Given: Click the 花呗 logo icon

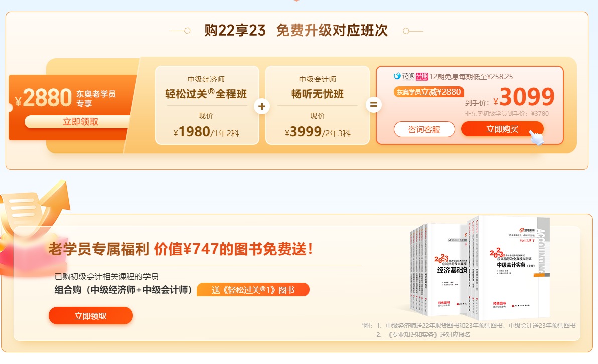Looking at the screenshot, I should tap(397, 76).
